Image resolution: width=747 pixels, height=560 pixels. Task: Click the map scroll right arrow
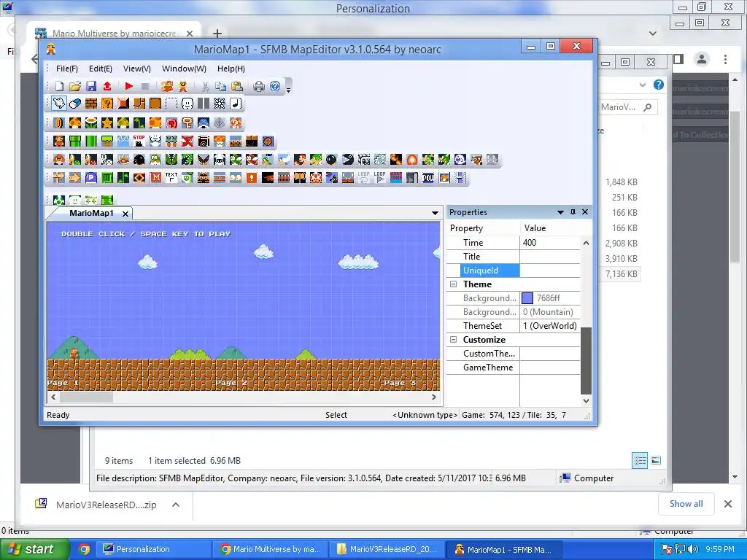[x=433, y=397]
